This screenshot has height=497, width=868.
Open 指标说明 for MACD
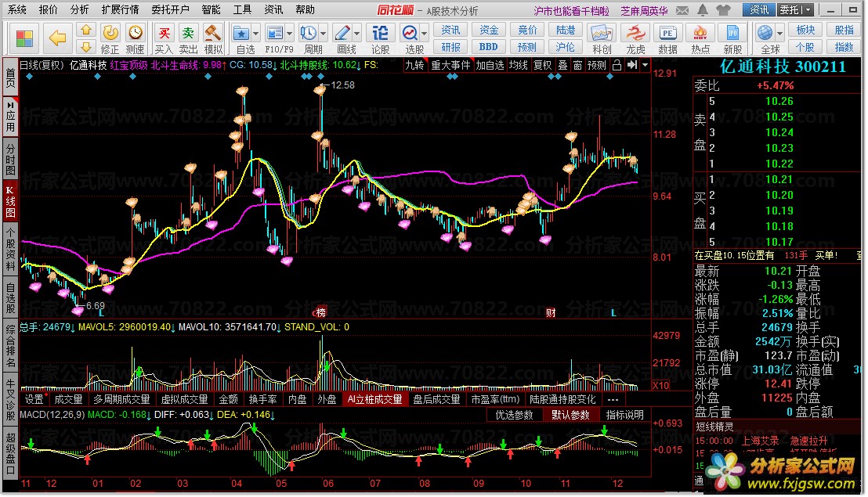[624, 415]
